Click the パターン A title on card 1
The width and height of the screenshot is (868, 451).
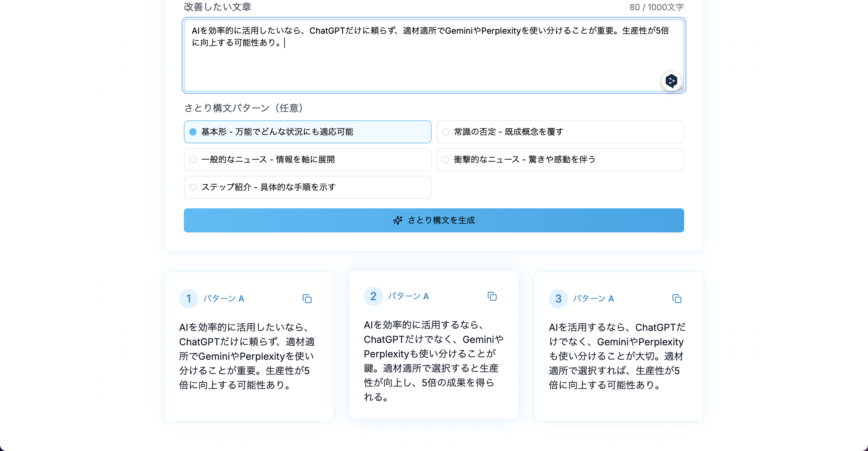click(x=224, y=299)
